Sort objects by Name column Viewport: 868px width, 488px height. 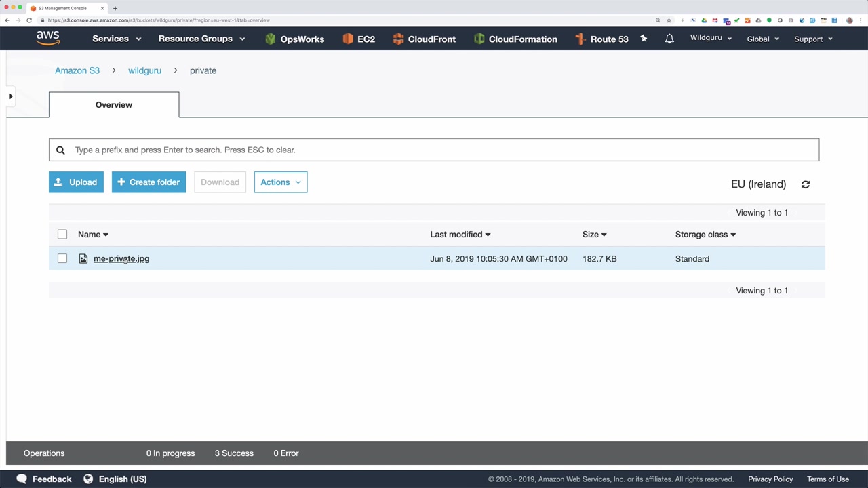[93, 235]
